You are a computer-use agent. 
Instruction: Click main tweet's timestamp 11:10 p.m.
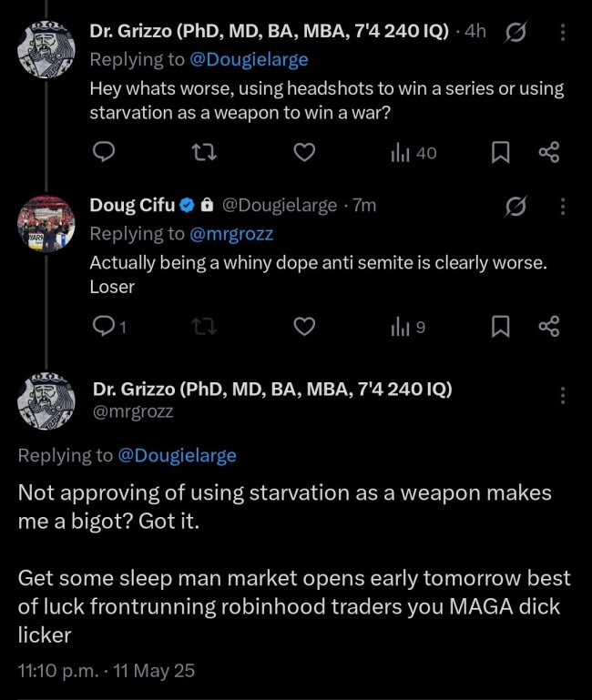click(55, 671)
